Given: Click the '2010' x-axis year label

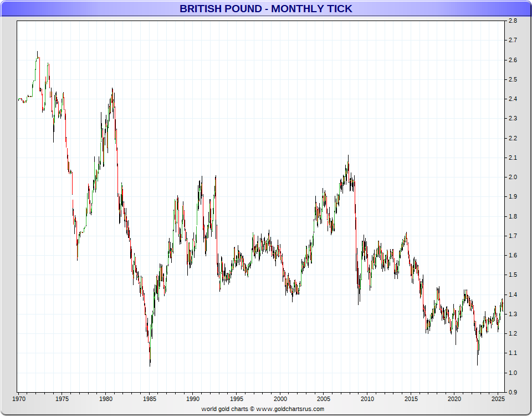Looking at the screenshot, I should 367,399.
